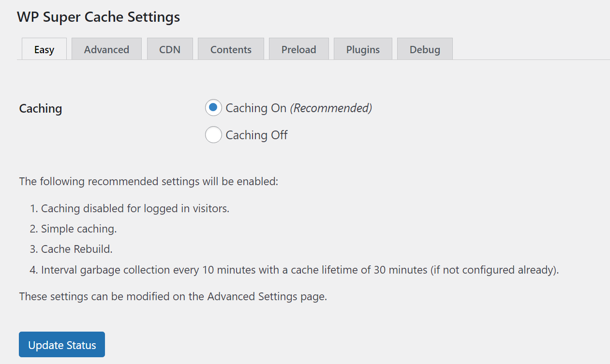Screen dimensions: 610x364
Task: Open the Plugins tab
Action: (x=363, y=49)
